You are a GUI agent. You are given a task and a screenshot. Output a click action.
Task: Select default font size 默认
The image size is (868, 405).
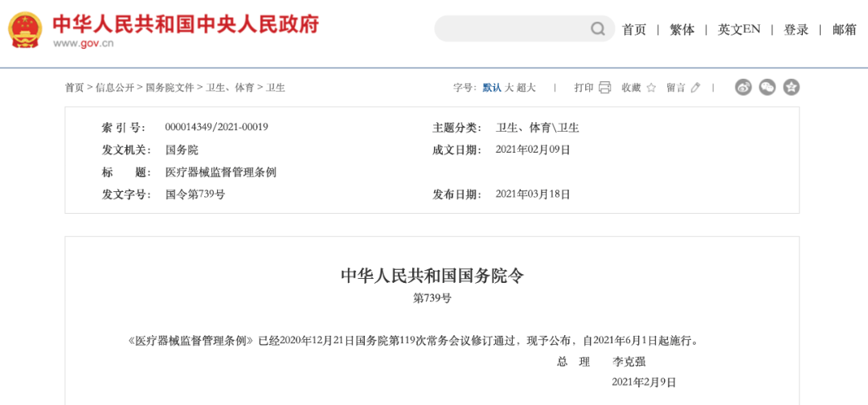pyautogui.click(x=492, y=88)
